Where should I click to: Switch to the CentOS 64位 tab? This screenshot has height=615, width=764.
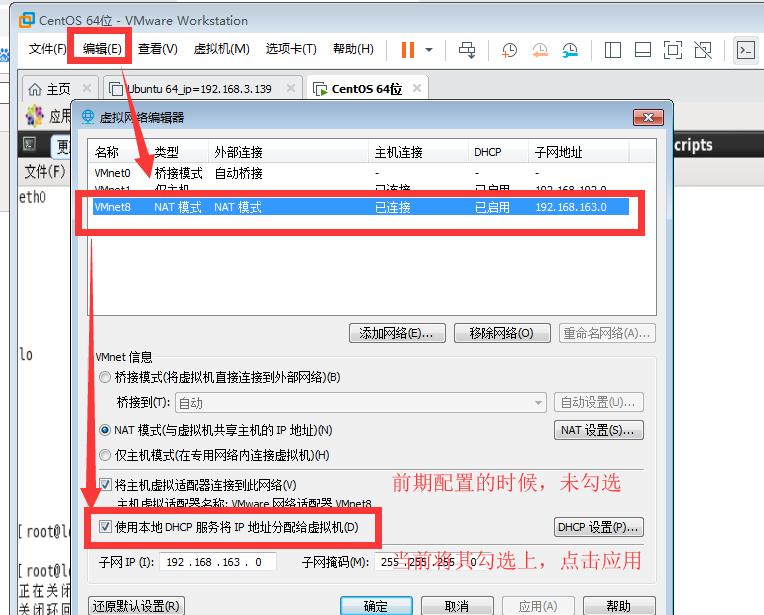pyautogui.click(x=369, y=89)
